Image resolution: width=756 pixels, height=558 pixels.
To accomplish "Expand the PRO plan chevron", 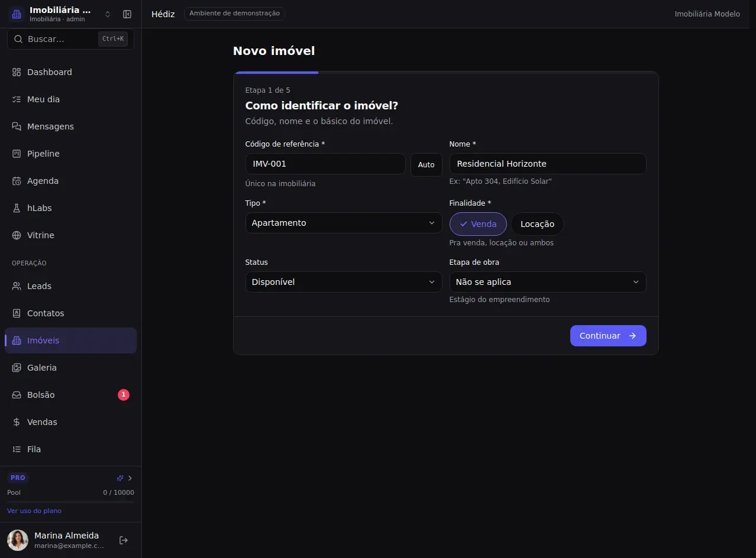I will (130, 478).
